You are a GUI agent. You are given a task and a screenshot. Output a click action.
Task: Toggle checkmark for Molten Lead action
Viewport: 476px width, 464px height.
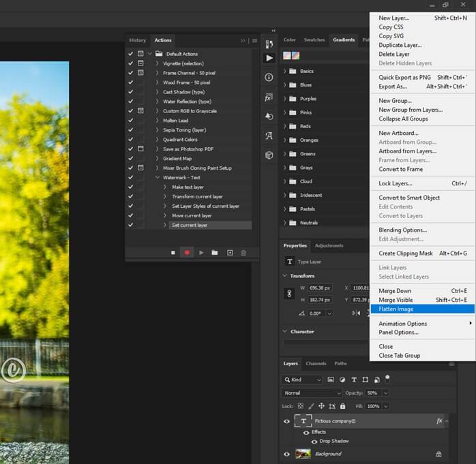[x=130, y=121]
